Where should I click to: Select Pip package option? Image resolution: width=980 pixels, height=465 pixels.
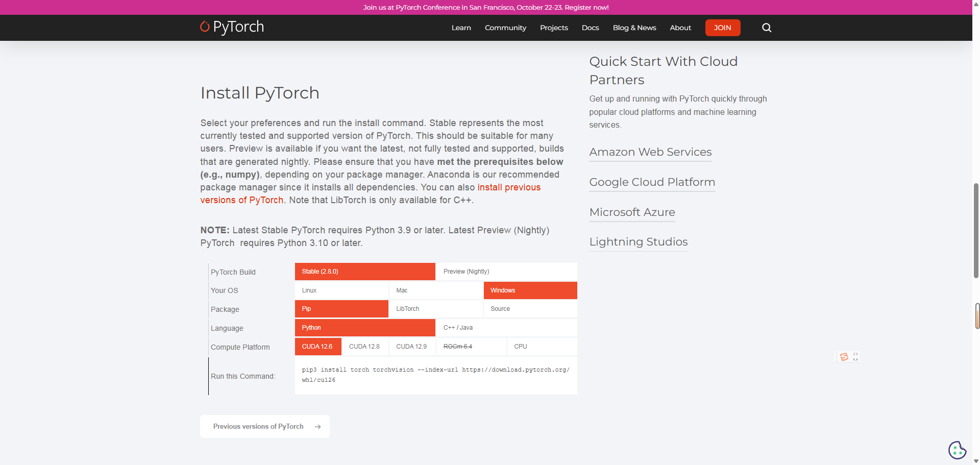[x=341, y=309]
